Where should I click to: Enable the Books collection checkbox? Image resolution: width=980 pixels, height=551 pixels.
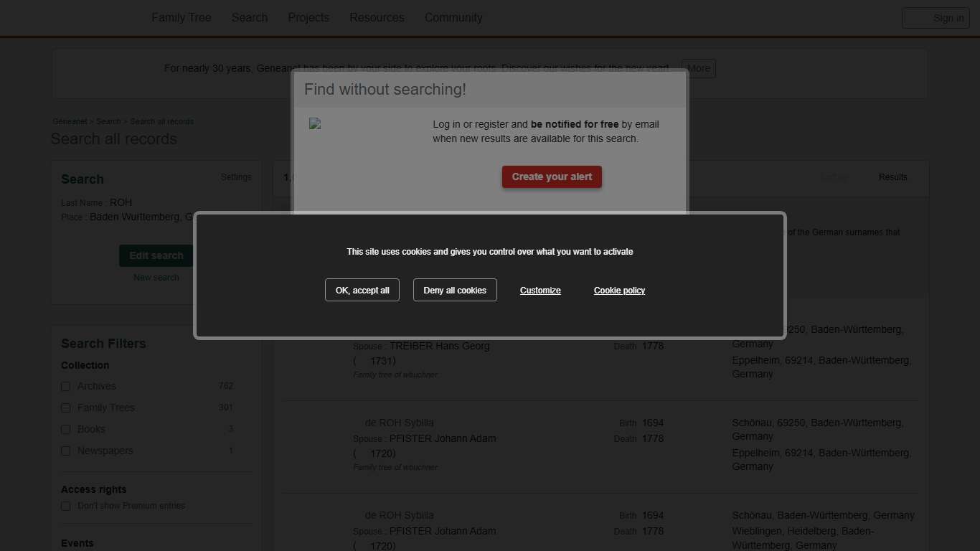(66, 430)
